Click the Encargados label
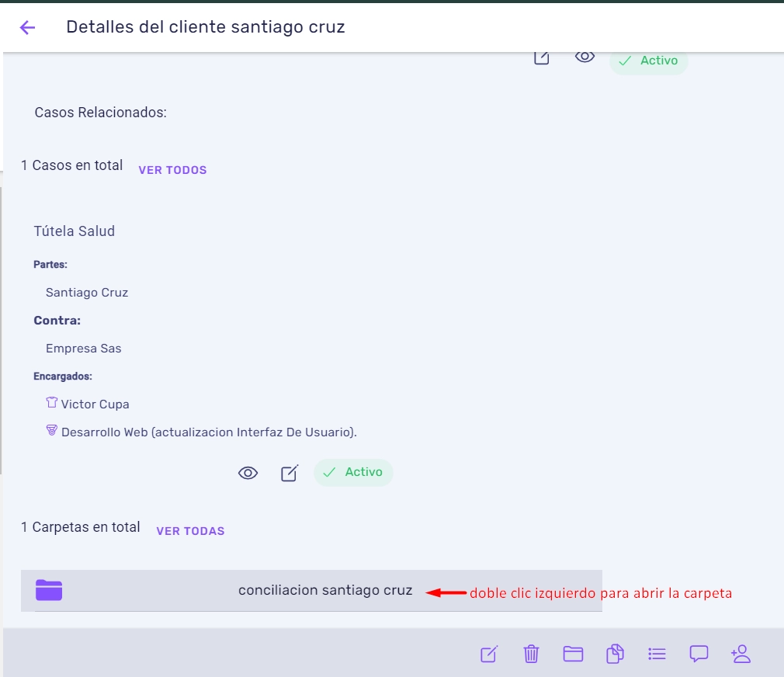This screenshot has height=677, width=784. tap(63, 377)
